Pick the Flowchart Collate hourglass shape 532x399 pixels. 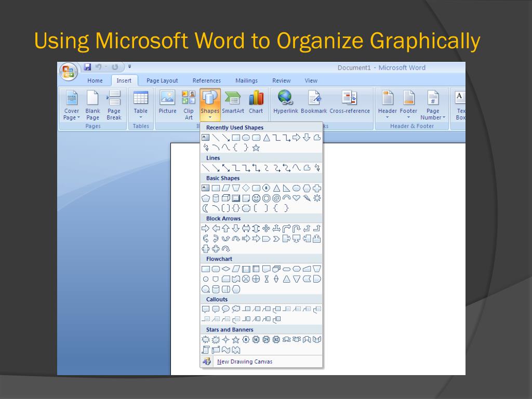click(267, 279)
